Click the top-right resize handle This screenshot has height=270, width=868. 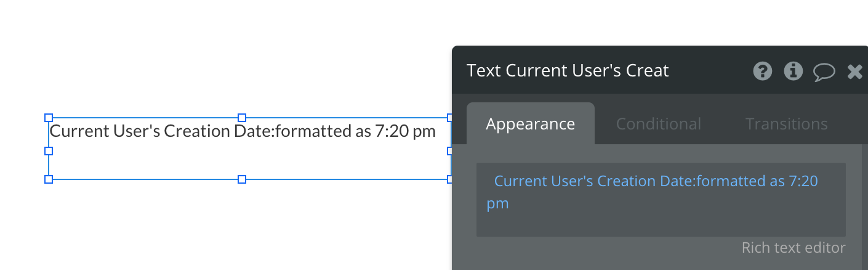(449, 118)
